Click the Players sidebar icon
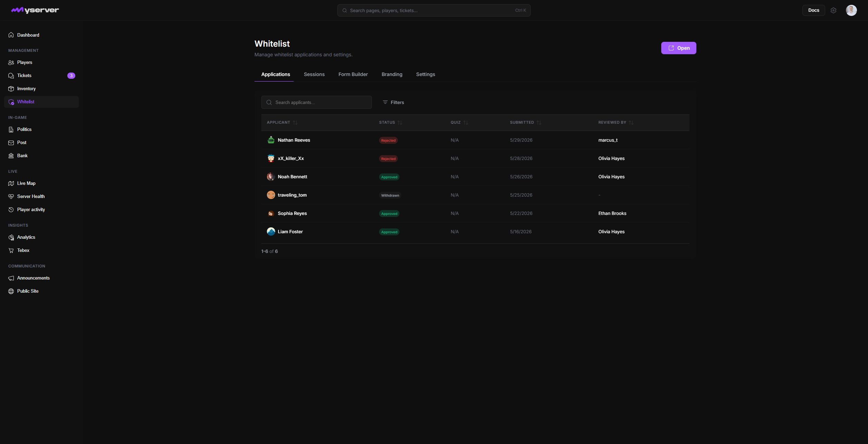The height and width of the screenshot is (444, 868). 11,63
